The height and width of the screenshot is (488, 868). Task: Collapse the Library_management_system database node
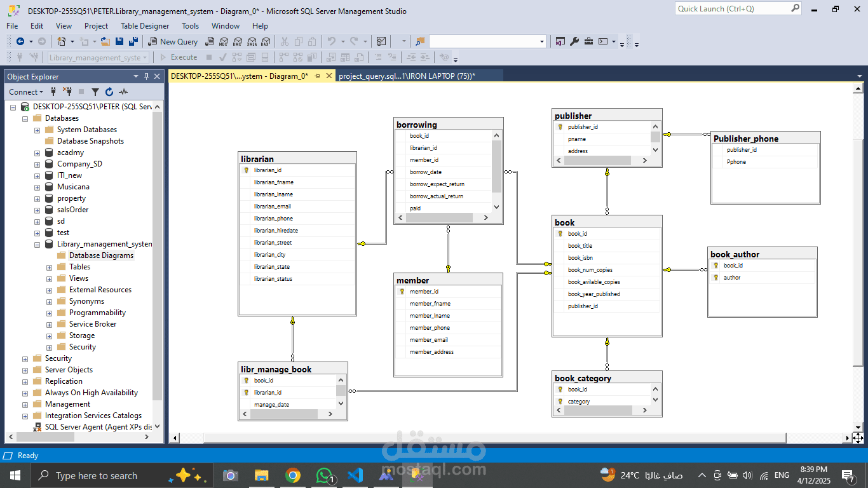tap(37, 244)
